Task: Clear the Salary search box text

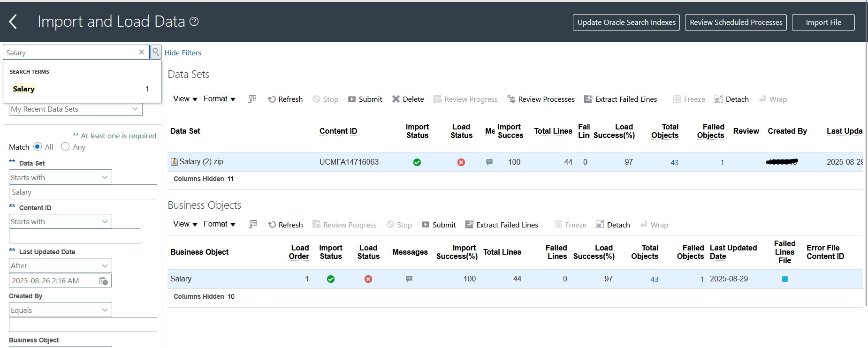Action: click(x=142, y=52)
